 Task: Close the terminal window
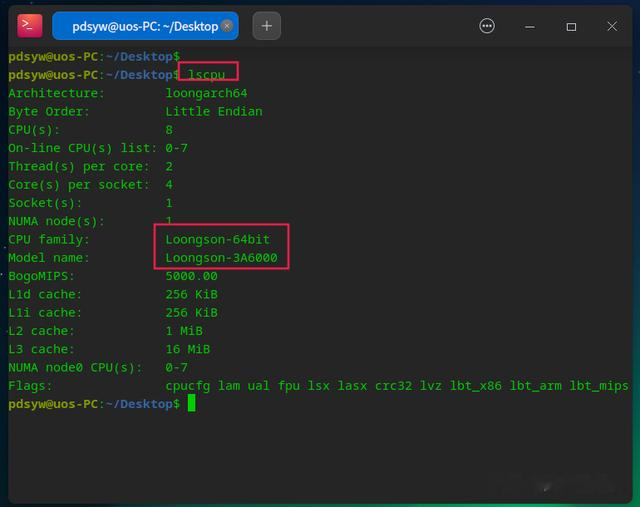pyautogui.click(x=612, y=27)
